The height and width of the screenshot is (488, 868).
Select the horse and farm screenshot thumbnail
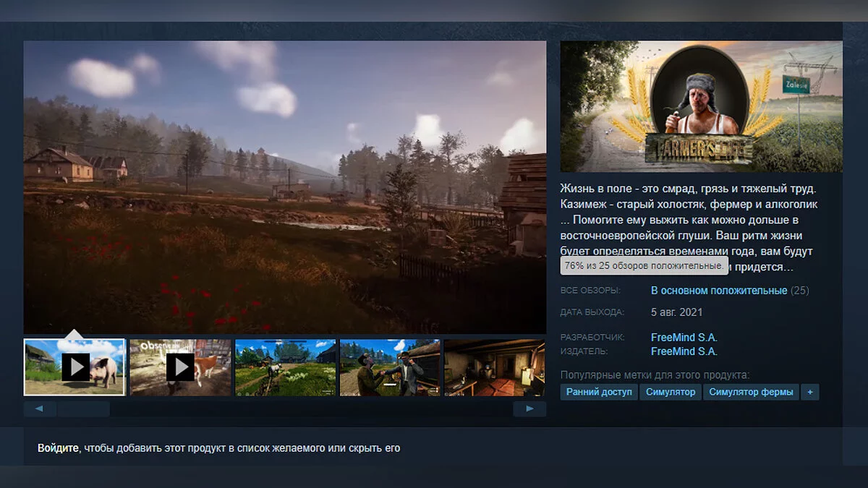[285, 367]
